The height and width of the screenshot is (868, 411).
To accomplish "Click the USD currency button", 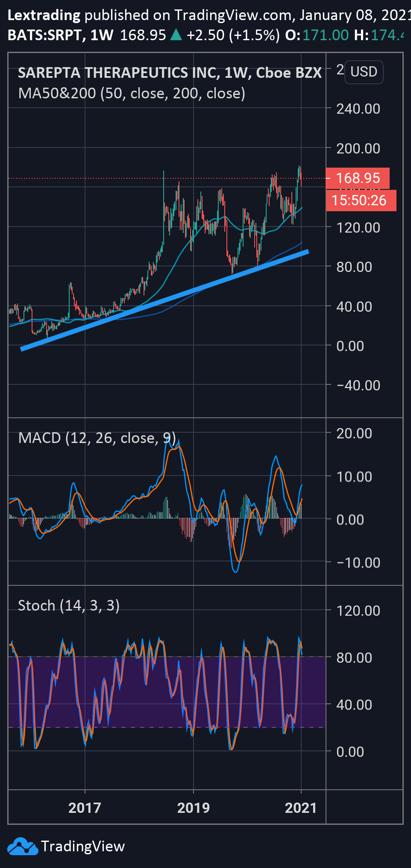I will click(364, 72).
